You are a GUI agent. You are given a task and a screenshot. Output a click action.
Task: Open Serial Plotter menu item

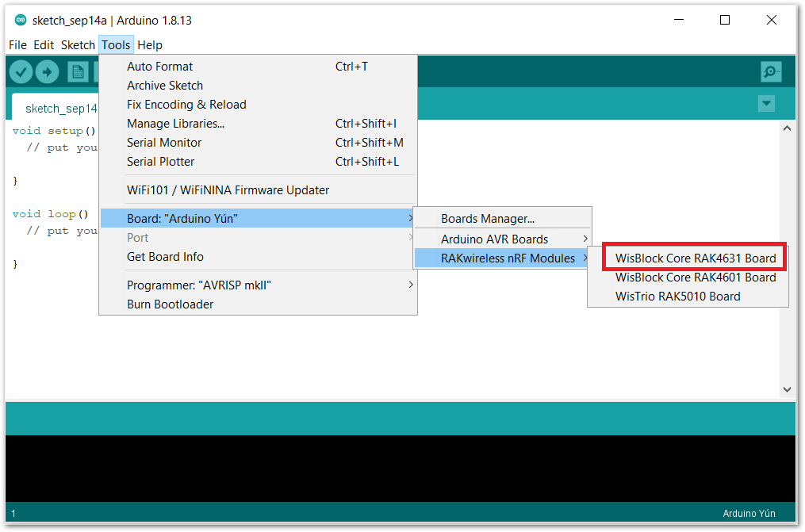click(x=258, y=162)
